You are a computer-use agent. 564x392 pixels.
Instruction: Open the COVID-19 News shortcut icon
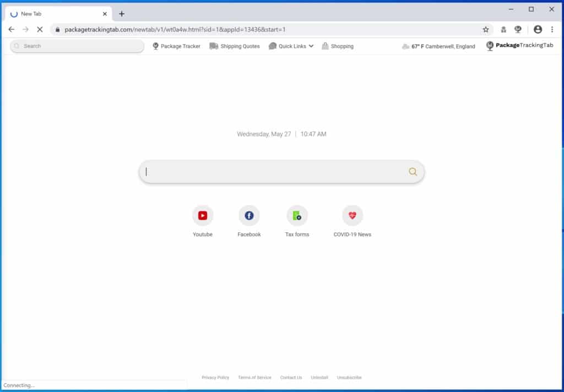[x=352, y=215]
